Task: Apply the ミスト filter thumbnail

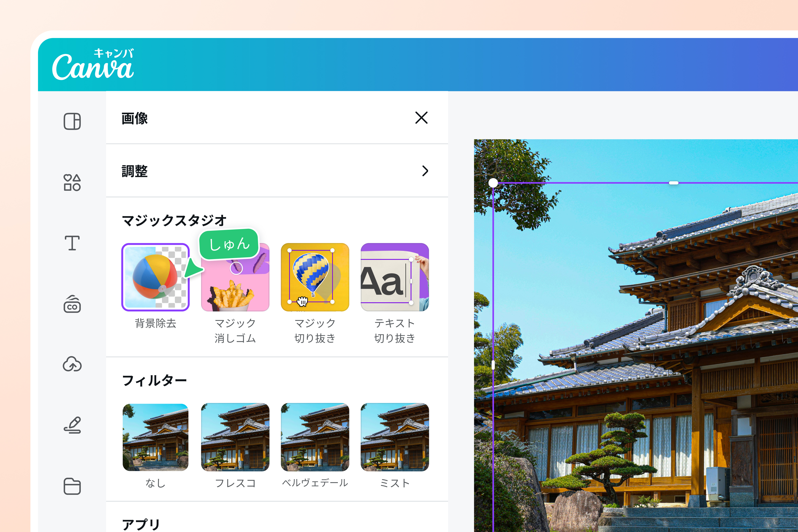Action: coord(395,437)
